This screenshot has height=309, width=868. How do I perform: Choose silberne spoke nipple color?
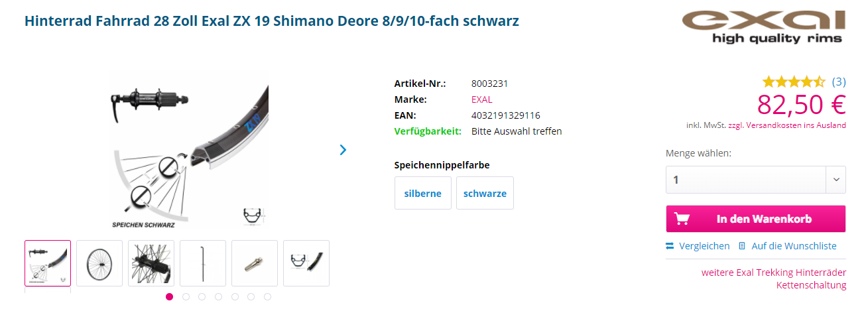[423, 193]
